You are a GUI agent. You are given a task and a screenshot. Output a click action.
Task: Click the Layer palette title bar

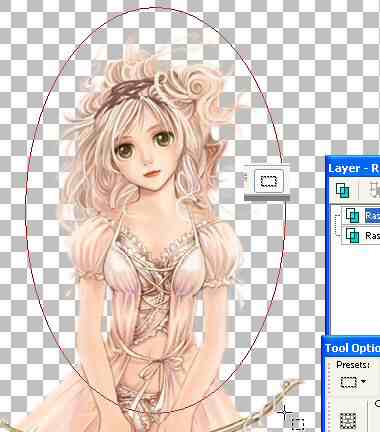coord(353,168)
